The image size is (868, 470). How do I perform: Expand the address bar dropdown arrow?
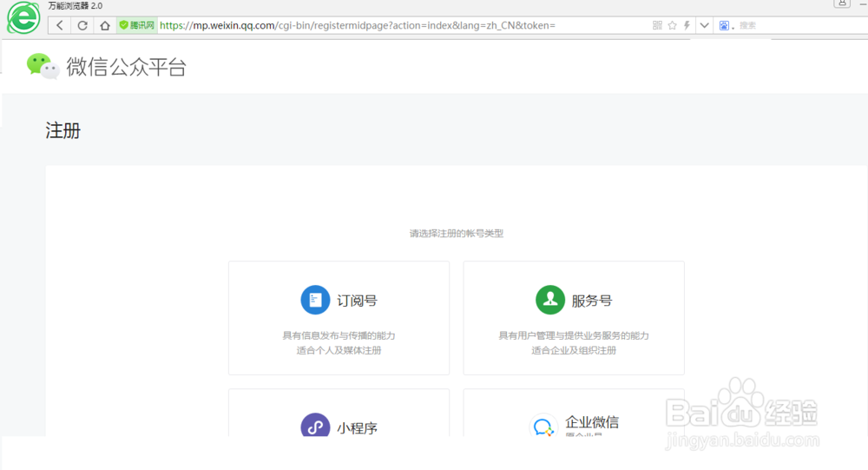pyautogui.click(x=704, y=25)
